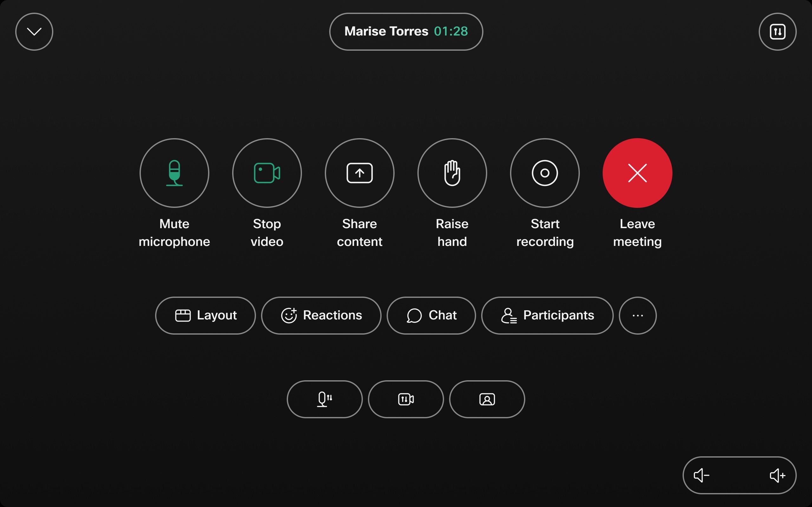Toggle Reactions panel
The image size is (812, 507).
321,316
